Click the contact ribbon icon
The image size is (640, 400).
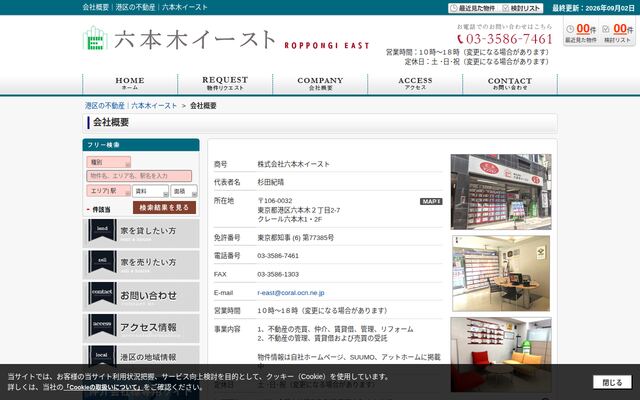(x=102, y=293)
